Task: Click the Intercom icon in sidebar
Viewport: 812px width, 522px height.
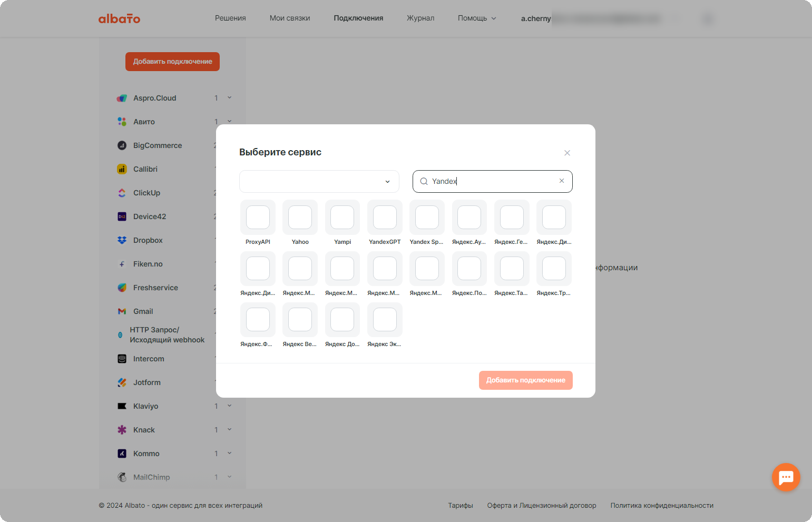Action: [122, 359]
